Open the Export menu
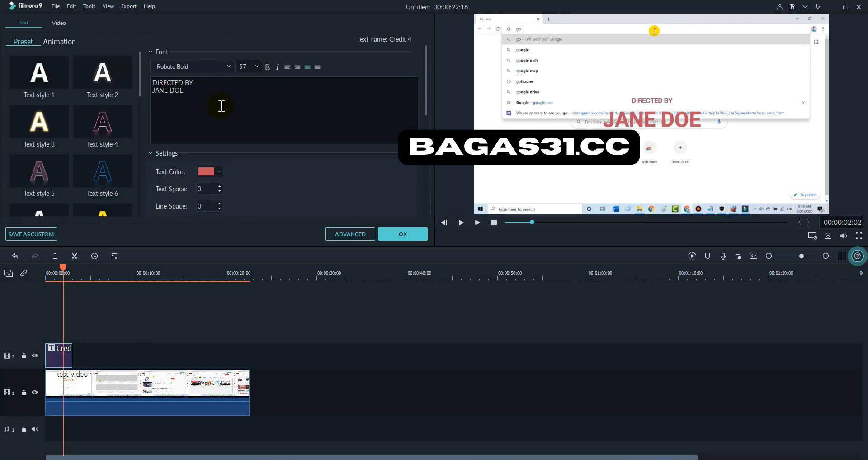This screenshot has height=460, width=868. pos(129,6)
